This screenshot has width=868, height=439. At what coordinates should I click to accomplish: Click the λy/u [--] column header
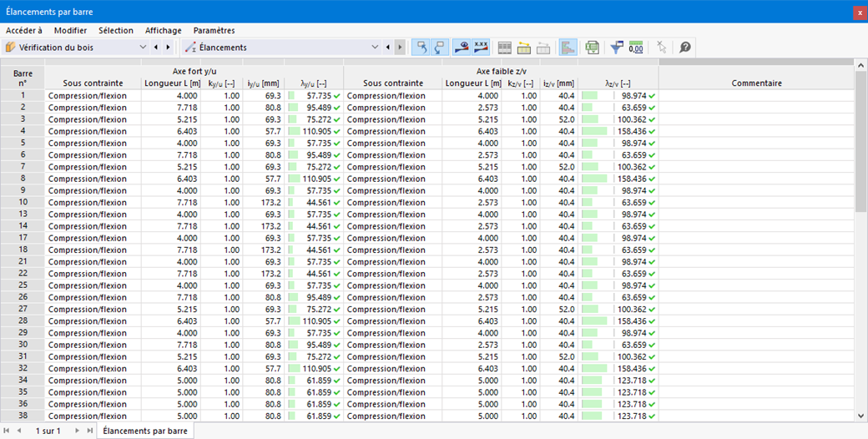tap(314, 83)
